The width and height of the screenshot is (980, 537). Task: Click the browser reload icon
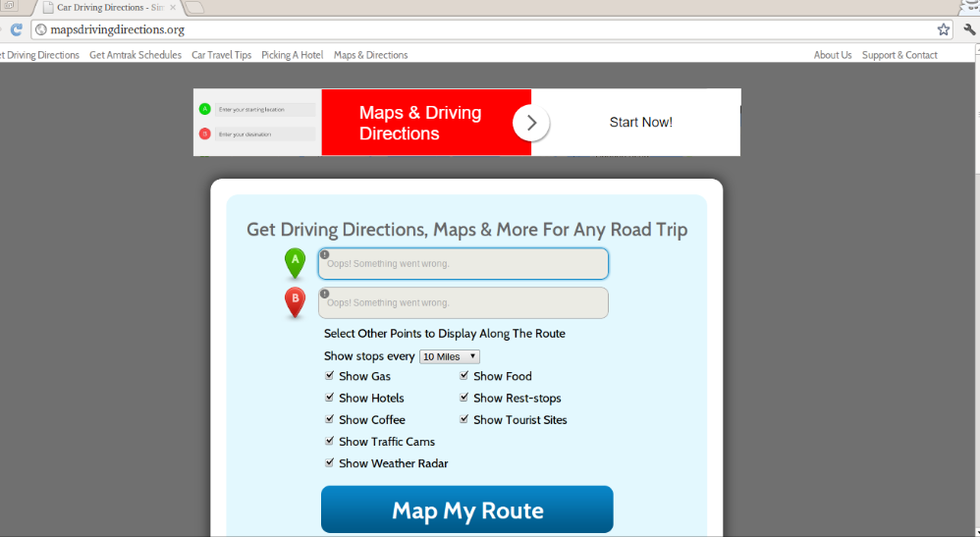click(17, 29)
